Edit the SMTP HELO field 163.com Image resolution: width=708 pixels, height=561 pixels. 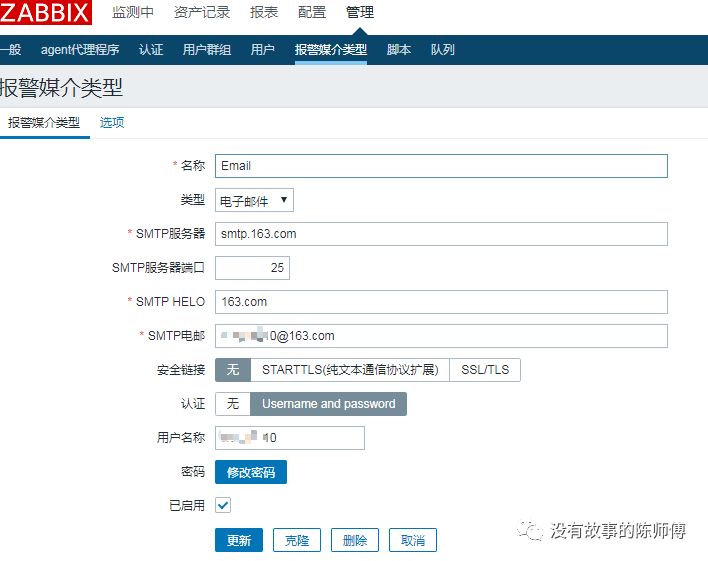(x=441, y=302)
